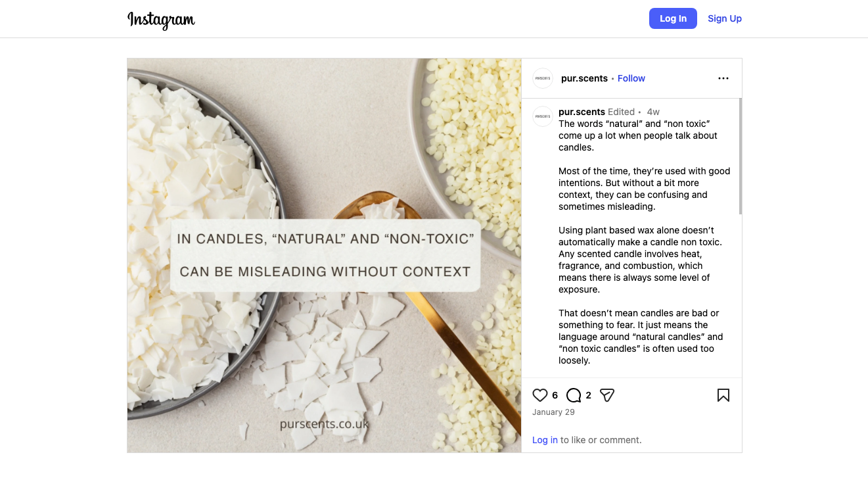This screenshot has height=482, width=868.
Task: Click the Instagram logo
Action: (161, 20)
